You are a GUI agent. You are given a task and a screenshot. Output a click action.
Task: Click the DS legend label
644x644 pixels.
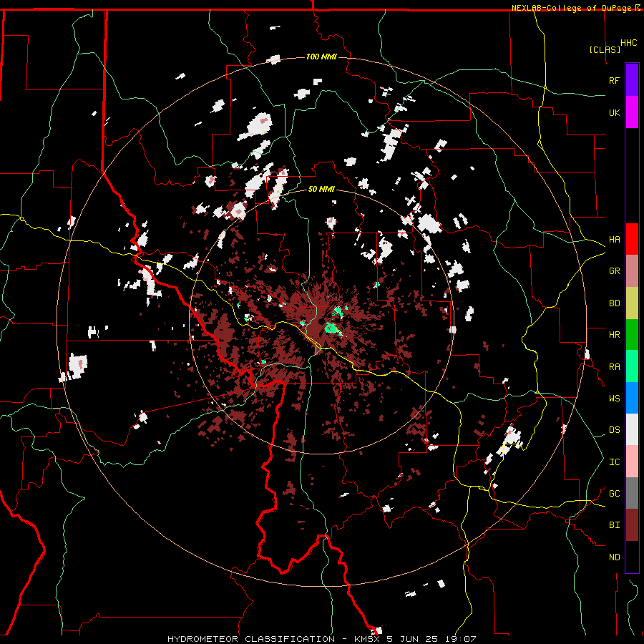pyautogui.click(x=614, y=429)
